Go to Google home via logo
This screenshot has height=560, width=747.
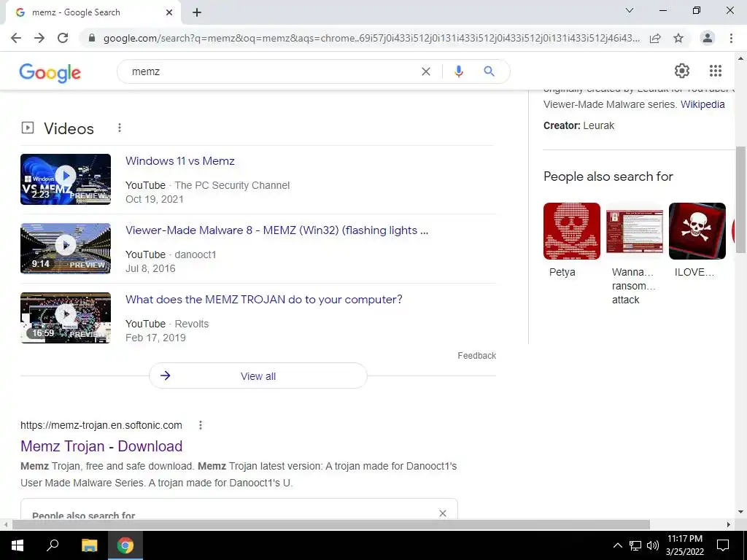50,72
